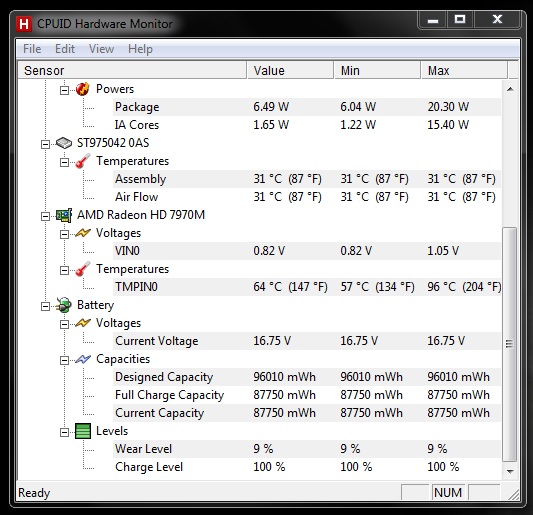Click the ST975042 0AS hard drive icon
Viewport: 533px width, 515px height.
tap(64, 143)
